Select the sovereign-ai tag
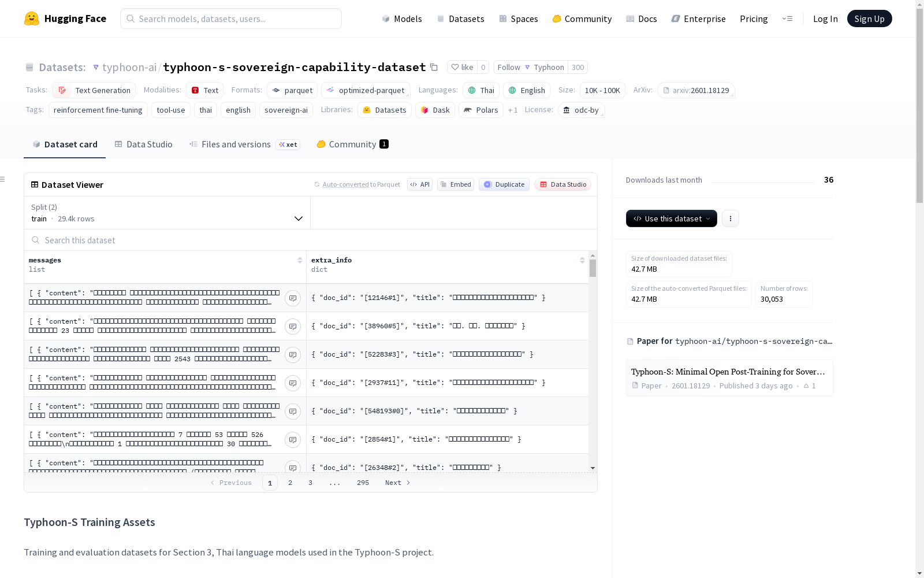The width and height of the screenshot is (924, 578). point(286,110)
